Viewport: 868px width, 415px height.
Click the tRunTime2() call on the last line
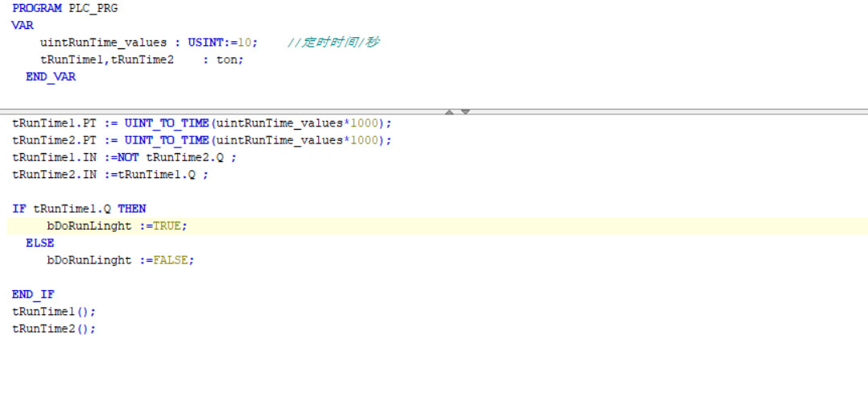(x=53, y=329)
